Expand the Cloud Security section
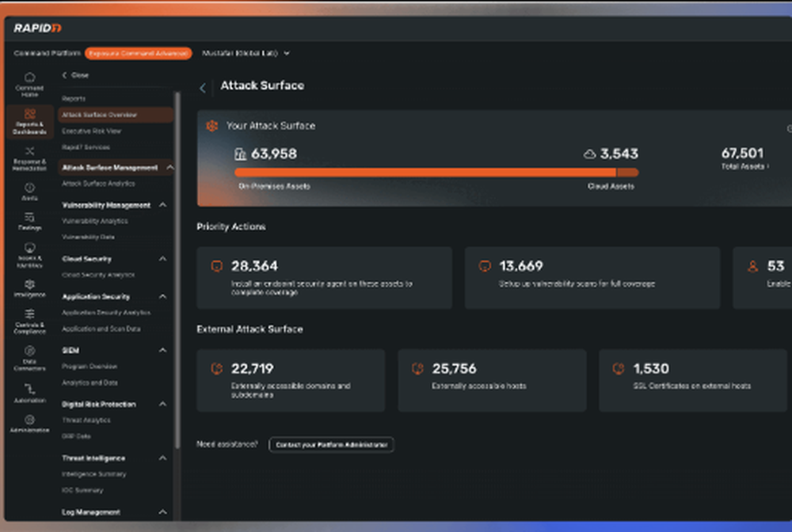The image size is (792, 532). (x=162, y=258)
